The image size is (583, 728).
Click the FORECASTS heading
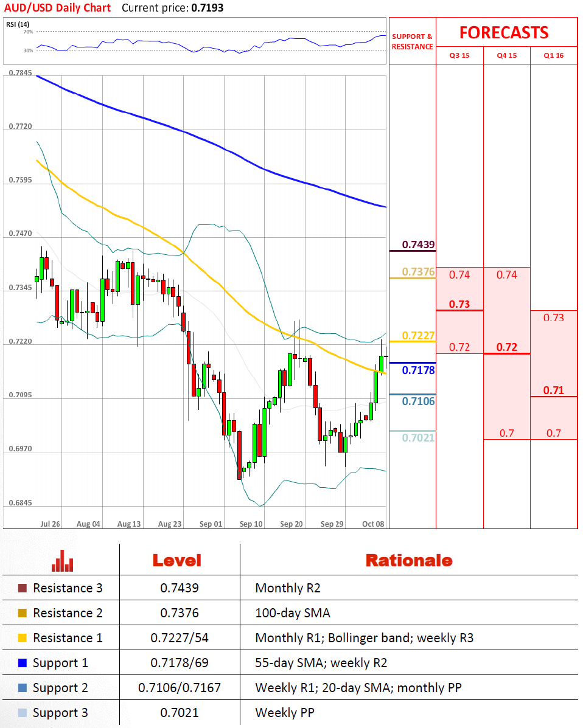pos(504,32)
